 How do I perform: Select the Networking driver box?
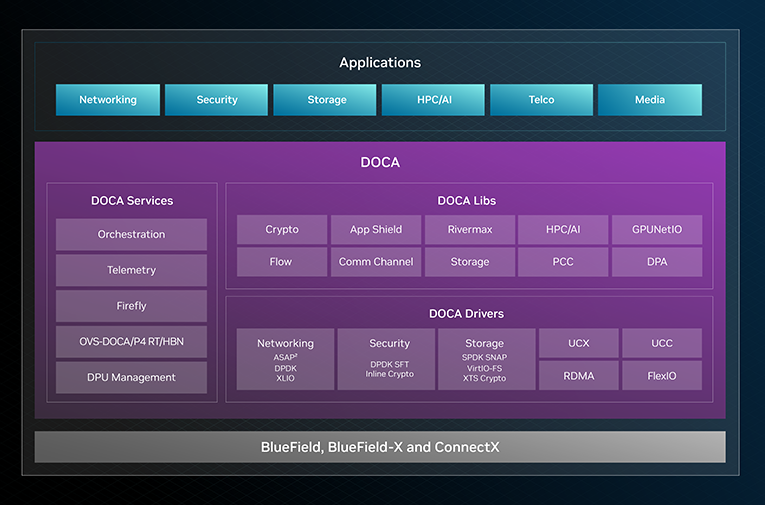click(285, 359)
